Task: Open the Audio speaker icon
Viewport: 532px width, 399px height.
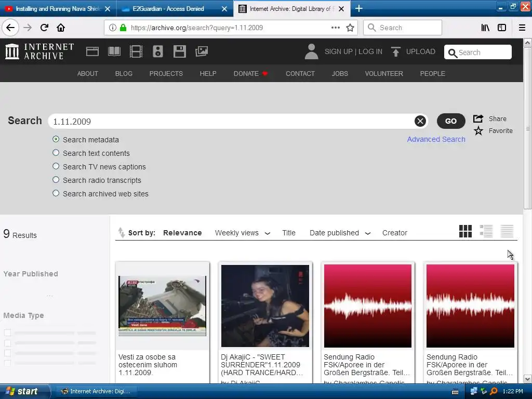Action: [x=158, y=51]
